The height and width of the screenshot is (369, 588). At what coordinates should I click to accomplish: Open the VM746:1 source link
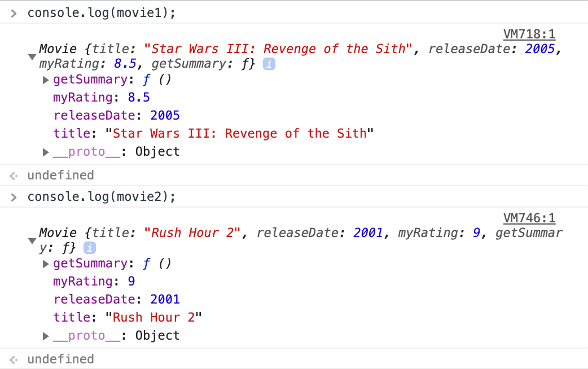529,218
